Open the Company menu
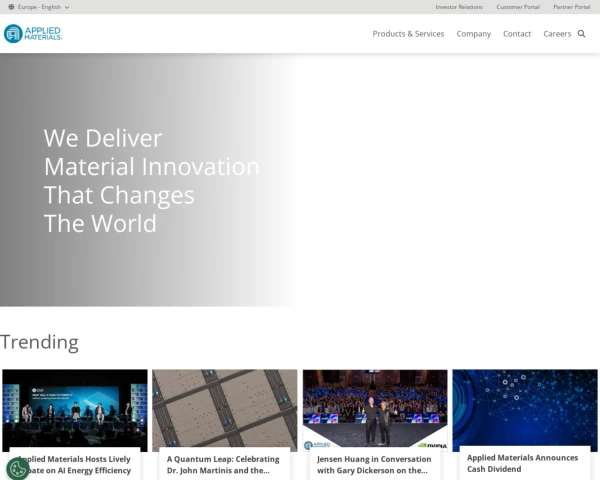Screen dimensions: 600x480 pos(473,34)
